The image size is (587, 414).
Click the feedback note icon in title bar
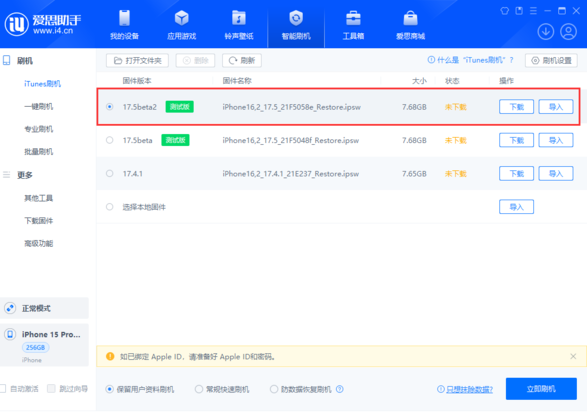tap(519, 11)
